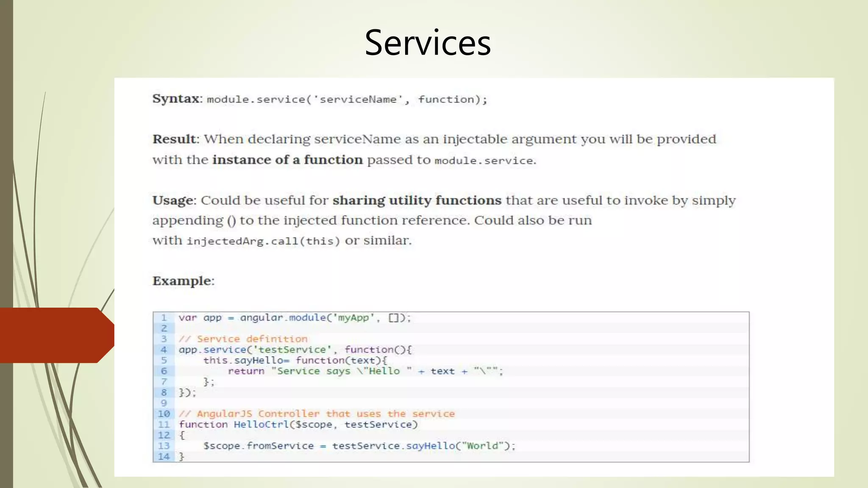
Task: Click bold text 'instance of a function'
Action: tap(287, 160)
